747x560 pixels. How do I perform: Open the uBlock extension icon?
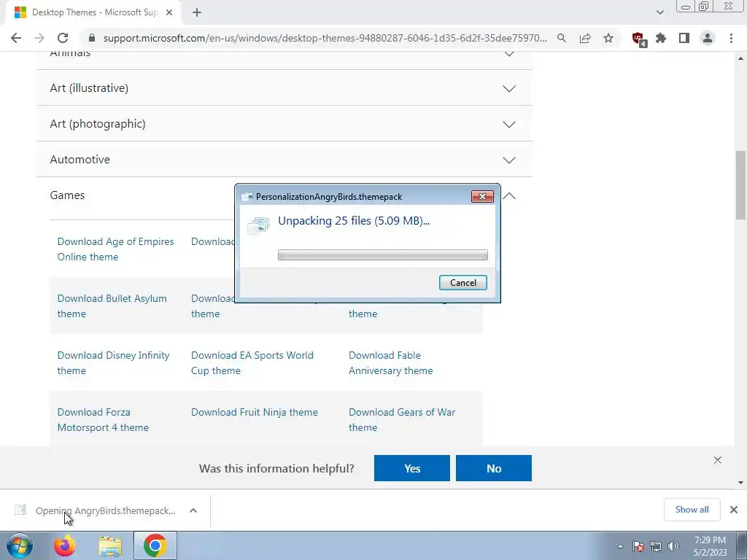[x=638, y=39]
